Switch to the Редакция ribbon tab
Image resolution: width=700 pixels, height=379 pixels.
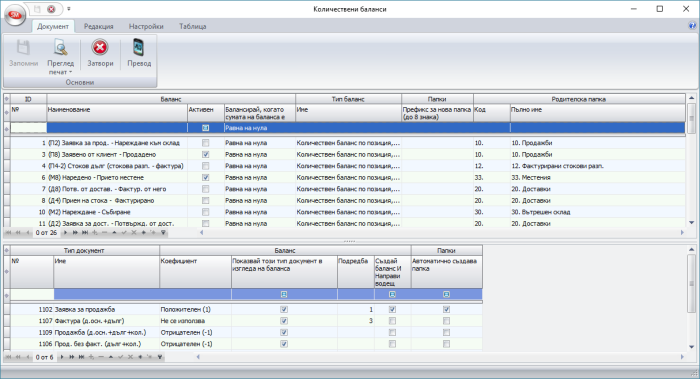coord(99,26)
